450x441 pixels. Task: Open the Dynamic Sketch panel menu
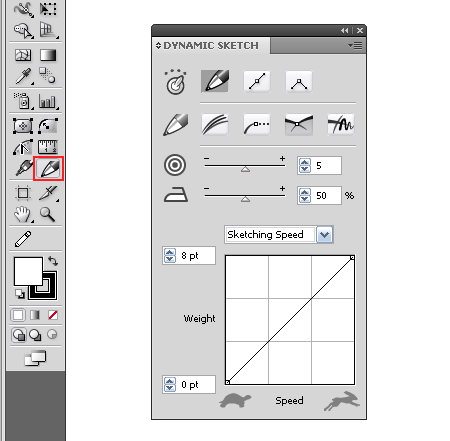click(x=356, y=45)
